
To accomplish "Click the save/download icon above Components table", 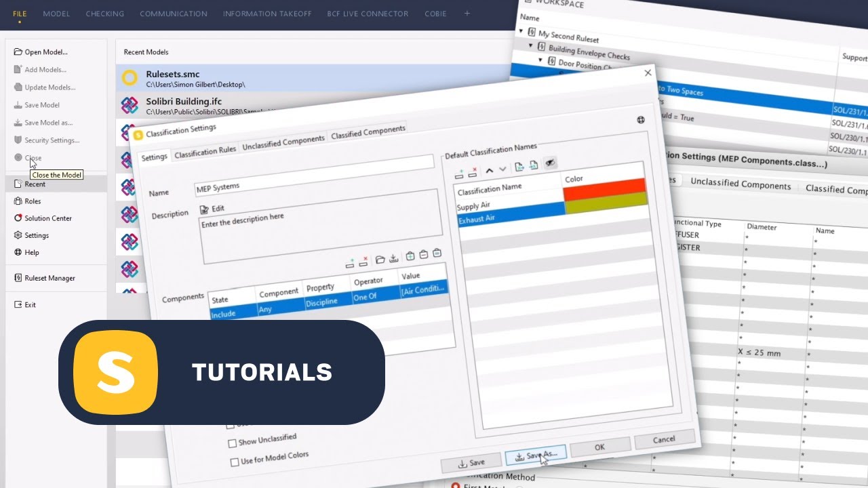I will coord(393,258).
